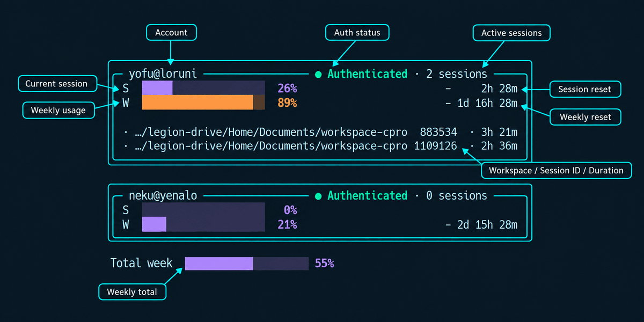Screen dimensions: 644x322
Task: Click the '1d 16h 28m' weekly reset time
Action: pyautogui.click(x=487, y=103)
